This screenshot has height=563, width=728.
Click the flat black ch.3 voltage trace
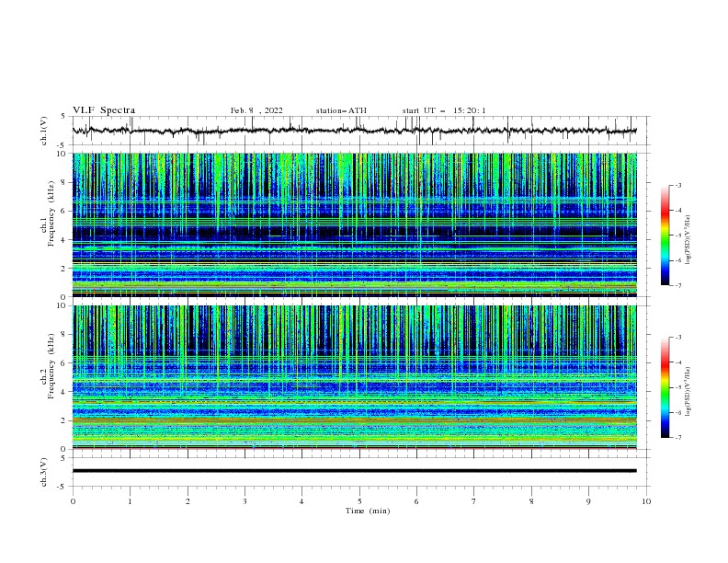point(354,471)
